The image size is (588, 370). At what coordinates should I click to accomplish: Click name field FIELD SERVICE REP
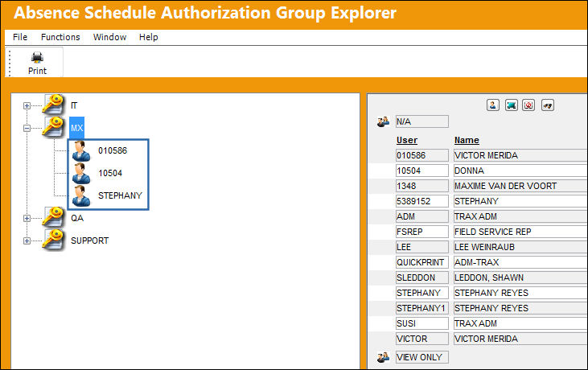pyautogui.click(x=520, y=232)
